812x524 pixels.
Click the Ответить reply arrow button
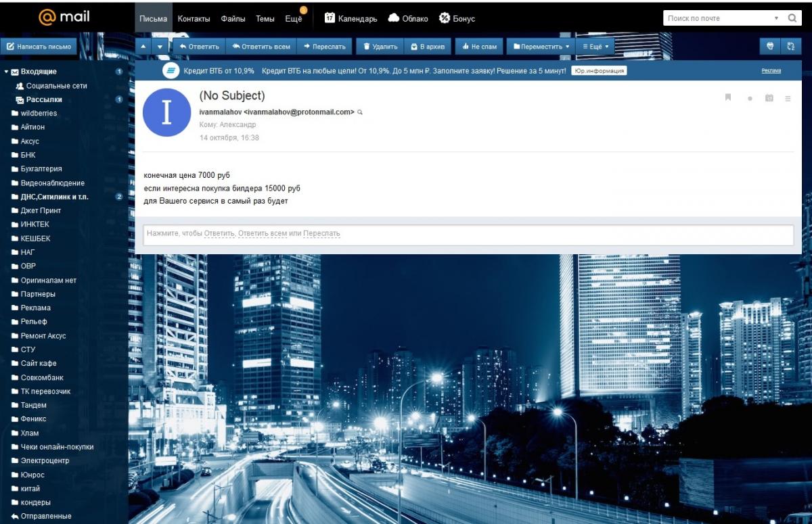click(200, 47)
